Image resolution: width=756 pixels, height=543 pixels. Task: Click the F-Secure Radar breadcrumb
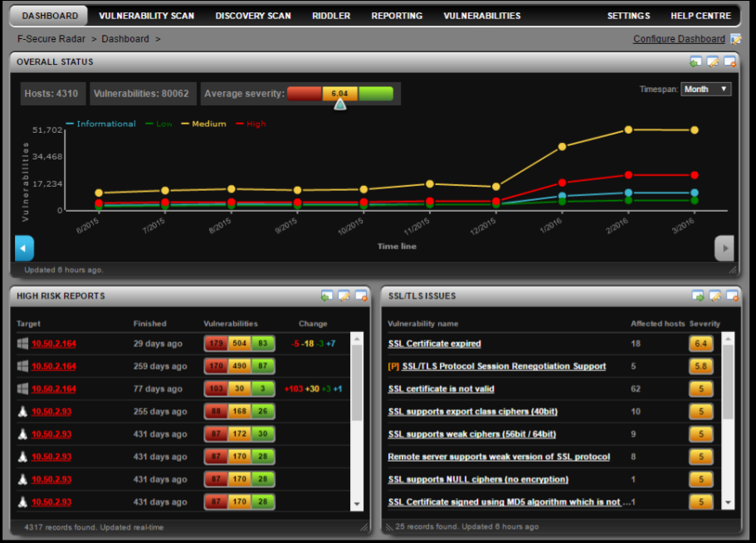(x=51, y=39)
